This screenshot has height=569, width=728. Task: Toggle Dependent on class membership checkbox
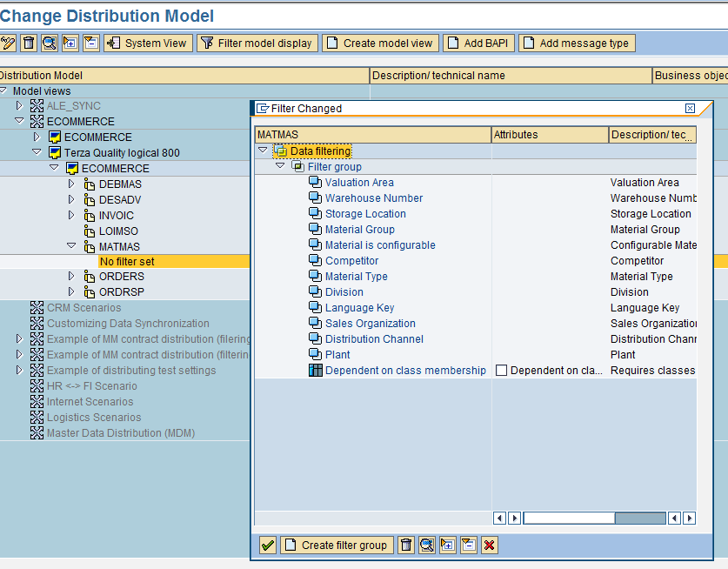[x=501, y=371]
